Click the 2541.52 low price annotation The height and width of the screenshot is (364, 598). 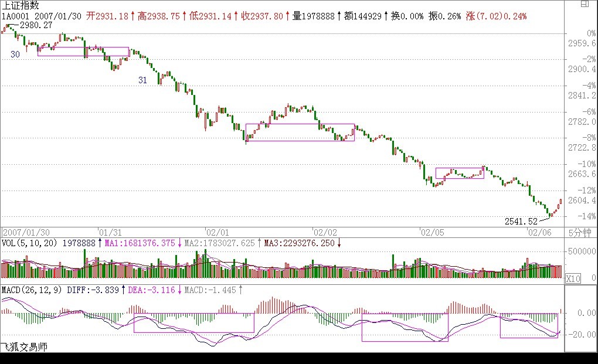pos(521,222)
